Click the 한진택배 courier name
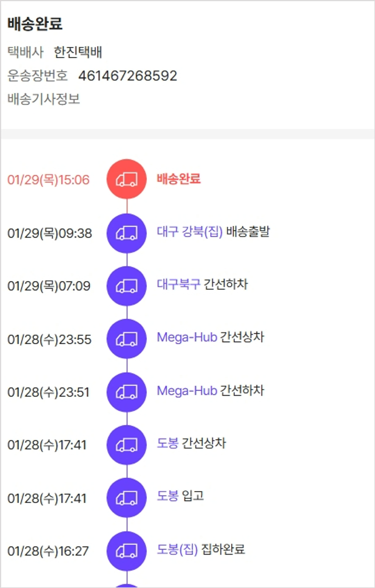Viewport: 375px width, 588px height. coord(78,52)
